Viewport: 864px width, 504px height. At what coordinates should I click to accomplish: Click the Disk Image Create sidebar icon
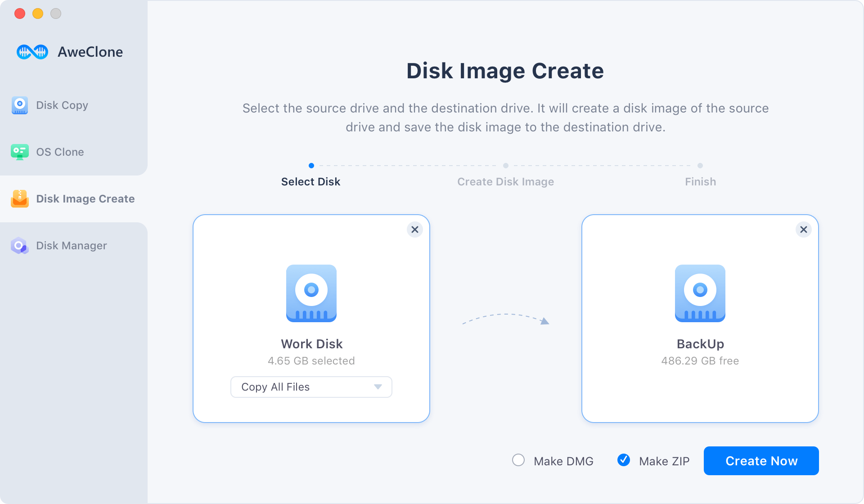coord(20,199)
